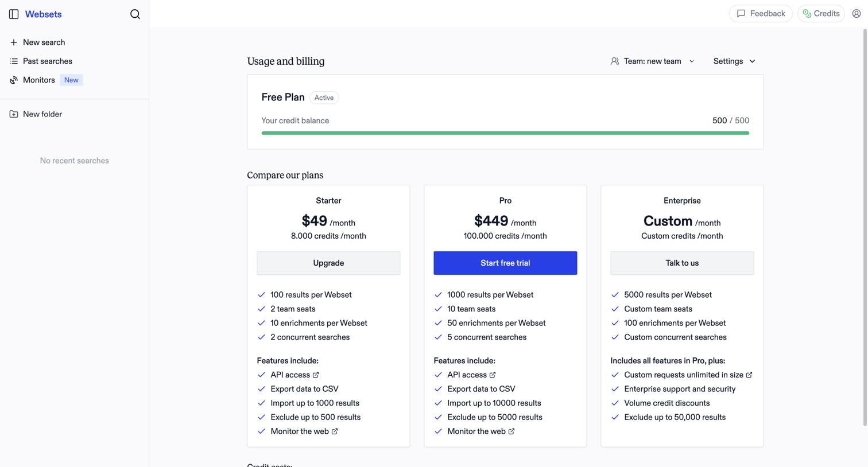868x467 pixels.
Task: Click the Websets logo text
Action: coord(43,14)
